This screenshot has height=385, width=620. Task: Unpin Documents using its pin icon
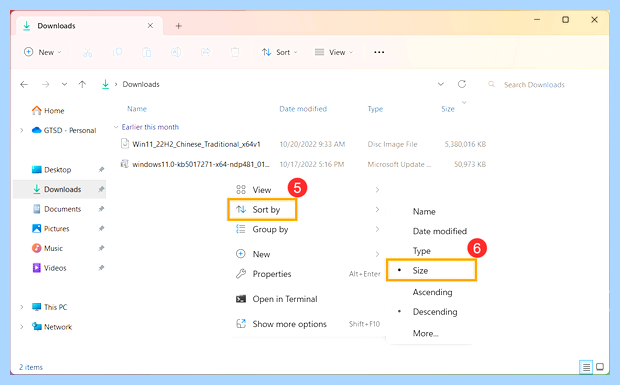point(101,209)
